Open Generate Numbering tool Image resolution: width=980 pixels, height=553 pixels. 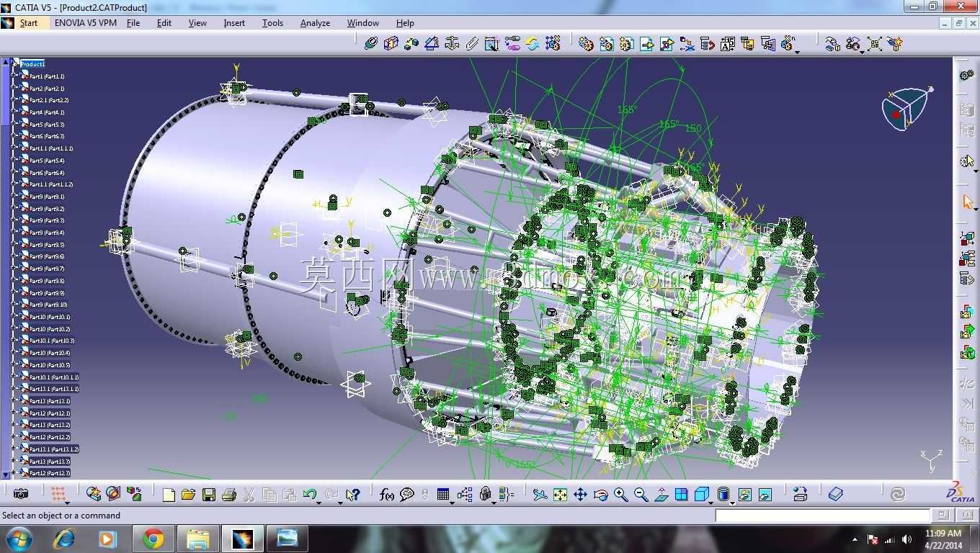pos(728,44)
